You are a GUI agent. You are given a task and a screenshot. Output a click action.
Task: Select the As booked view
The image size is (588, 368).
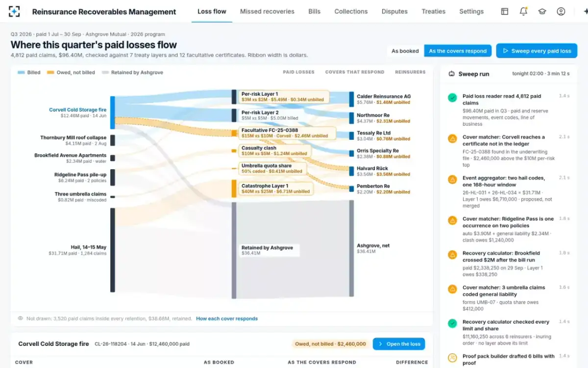click(x=405, y=51)
